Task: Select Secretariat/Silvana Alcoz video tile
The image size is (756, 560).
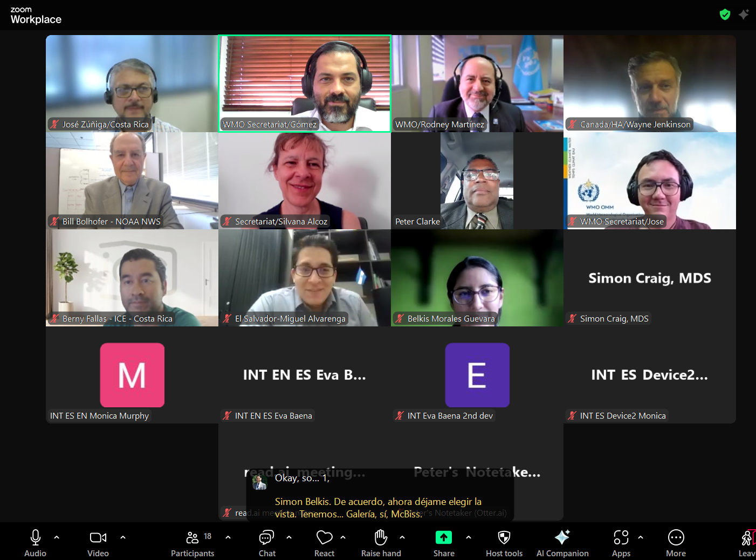Action: click(x=305, y=181)
